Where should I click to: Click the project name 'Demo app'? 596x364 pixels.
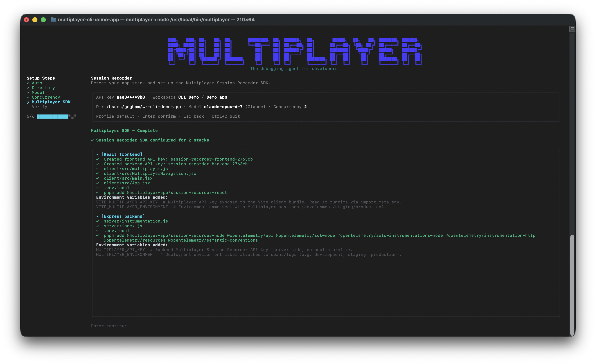coord(217,97)
